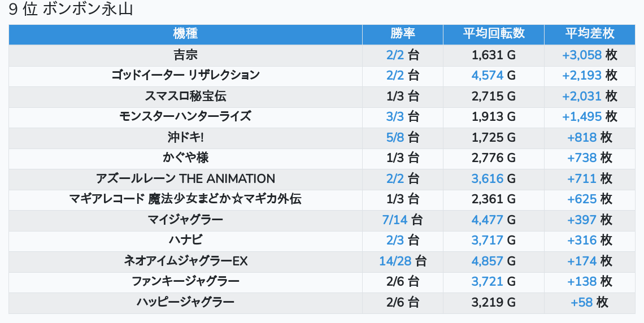Click the ハナビ machine name
The width and height of the screenshot is (644, 323).
pos(185,240)
